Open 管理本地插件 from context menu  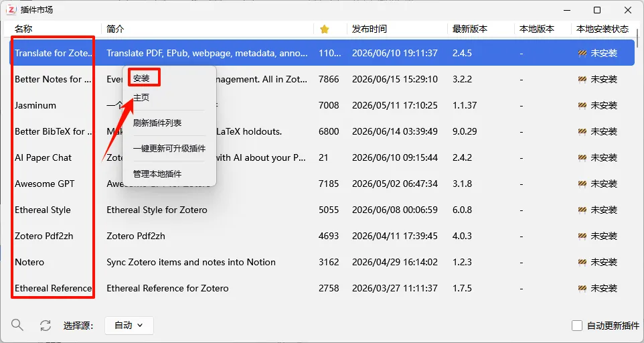[157, 174]
